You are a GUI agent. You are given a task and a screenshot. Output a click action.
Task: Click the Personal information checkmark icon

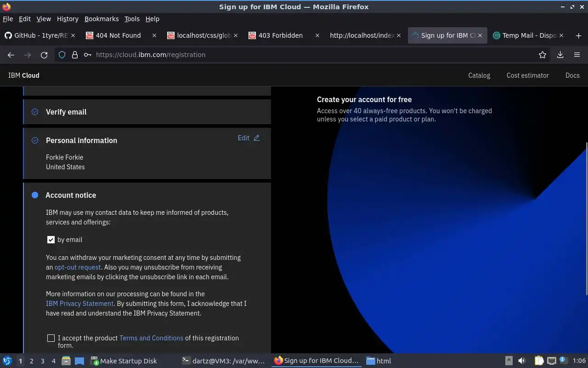pos(35,140)
